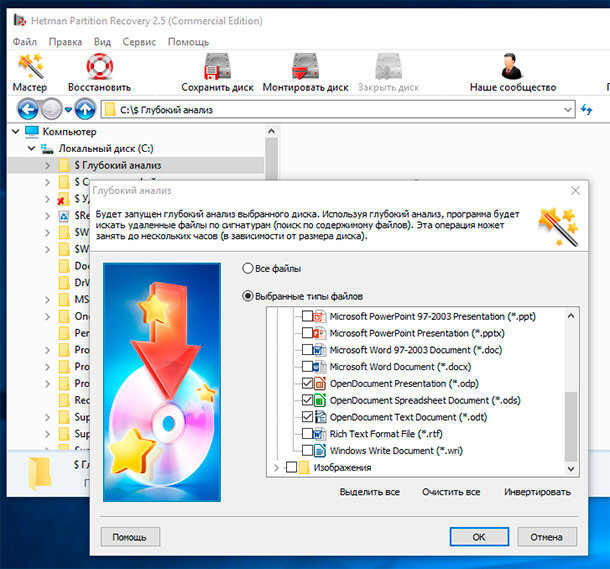
Task: Go up one level with up arrow
Action: pyautogui.click(x=85, y=109)
